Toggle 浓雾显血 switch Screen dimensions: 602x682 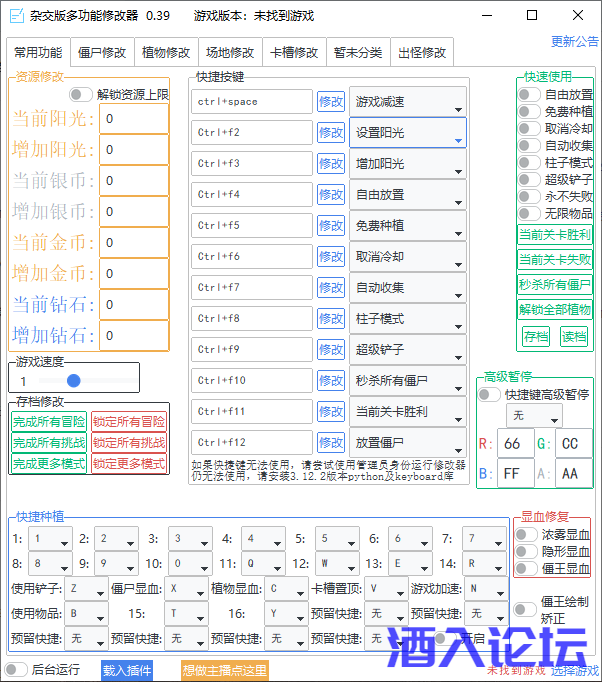tap(526, 534)
